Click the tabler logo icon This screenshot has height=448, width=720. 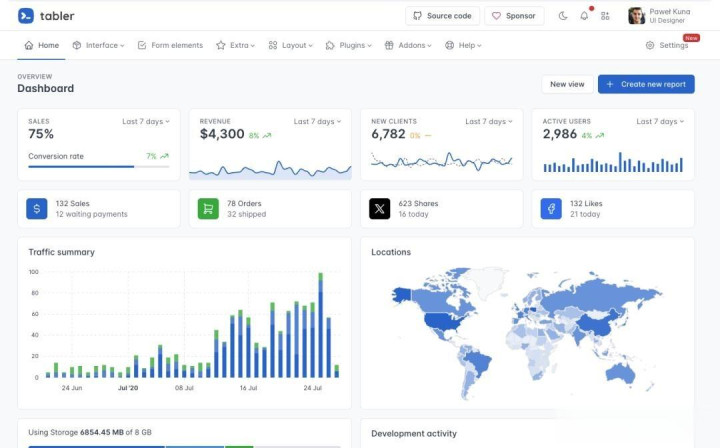tap(26, 16)
